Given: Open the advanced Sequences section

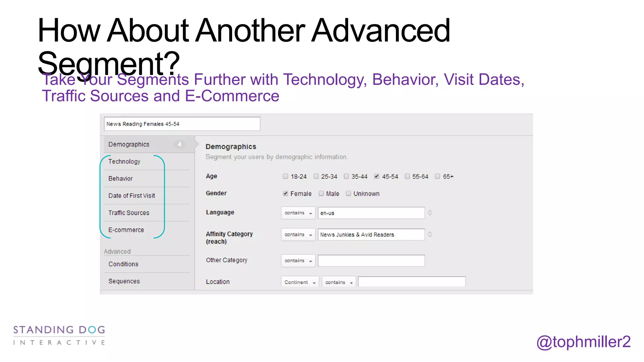Looking at the screenshot, I should pos(147,281).
